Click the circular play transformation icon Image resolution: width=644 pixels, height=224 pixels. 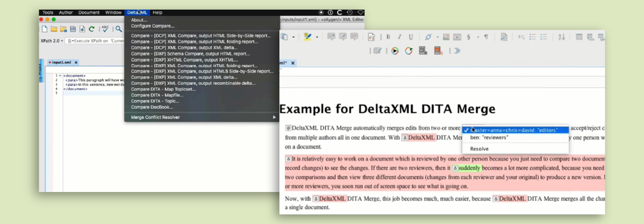pos(394,51)
